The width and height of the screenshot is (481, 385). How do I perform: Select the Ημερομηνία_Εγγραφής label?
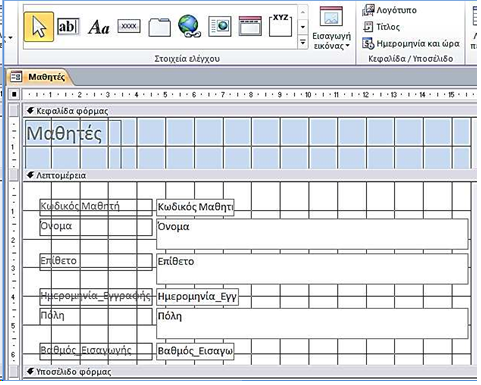(96, 297)
